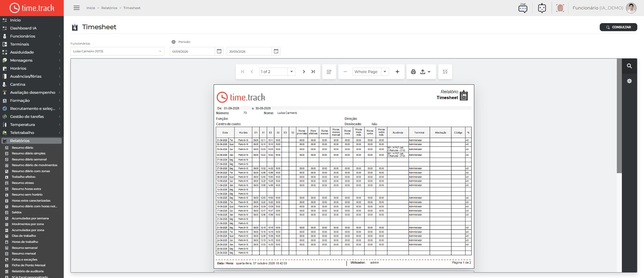Open the user profile avatar

point(631,8)
